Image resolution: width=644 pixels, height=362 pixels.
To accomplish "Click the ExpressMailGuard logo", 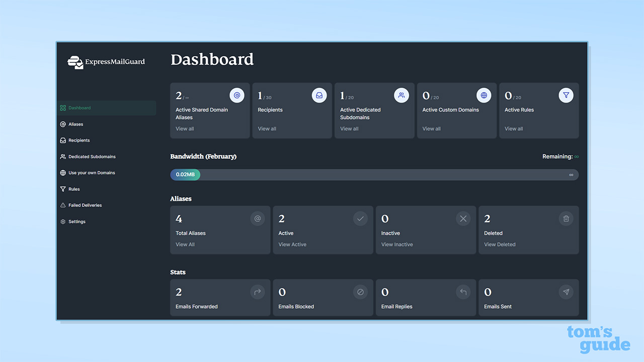I will point(106,62).
